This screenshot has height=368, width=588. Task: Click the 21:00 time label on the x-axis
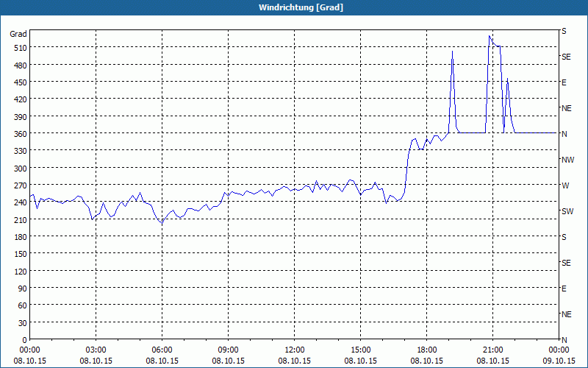pyautogui.click(x=492, y=350)
